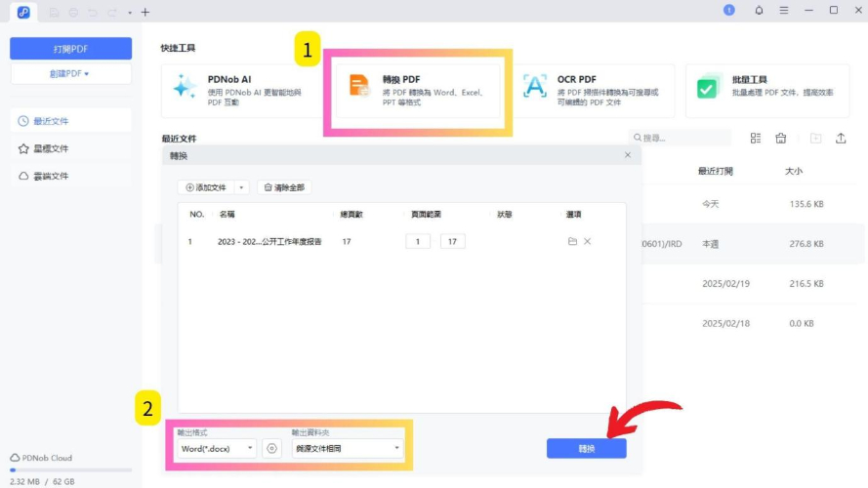Select 最近文件 in sidebar
868x488 pixels.
click(71, 121)
